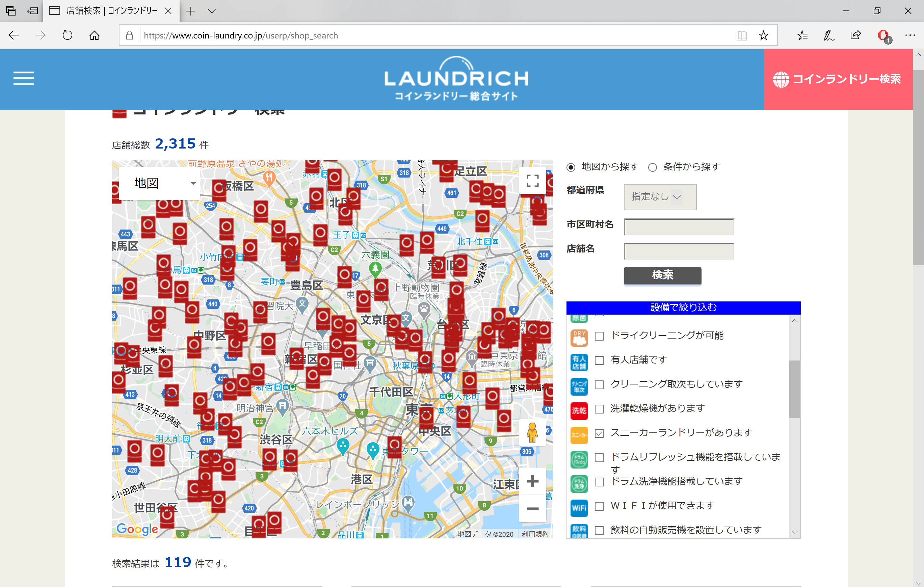Click the blue WiFi icon
Viewport: 924px width, 587px height.
click(x=579, y=508)
